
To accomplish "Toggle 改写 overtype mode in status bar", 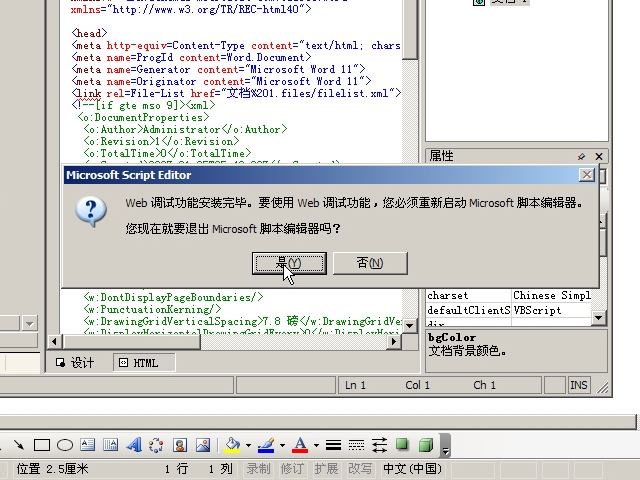I will [x=360, y=469].
